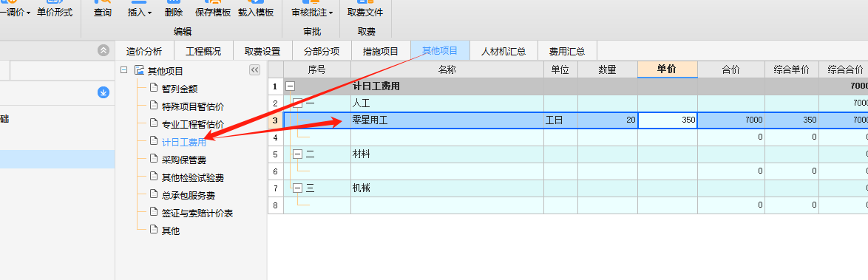Screen dimensions: 868x280
Task: Collapse the left panel with the up-chevron icon
Action: [x=104, y=50]
